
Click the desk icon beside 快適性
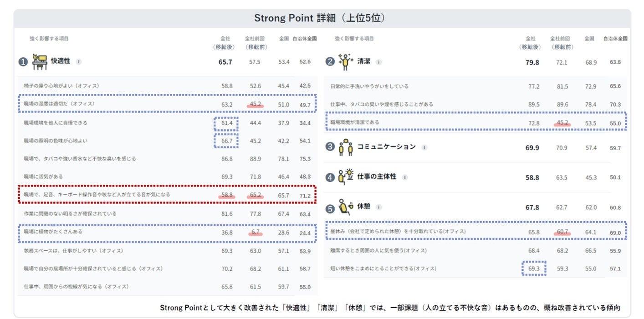tap(40, 62)
